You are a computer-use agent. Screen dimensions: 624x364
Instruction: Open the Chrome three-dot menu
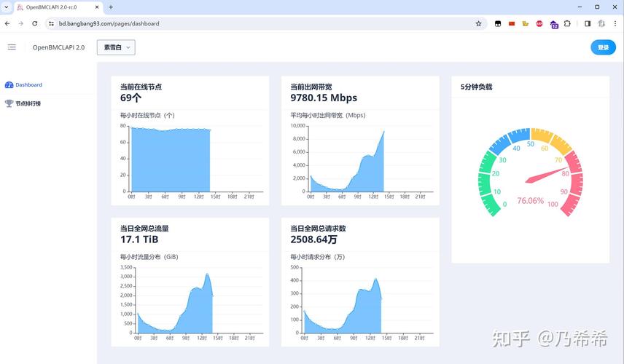click(x=616, y=23)
